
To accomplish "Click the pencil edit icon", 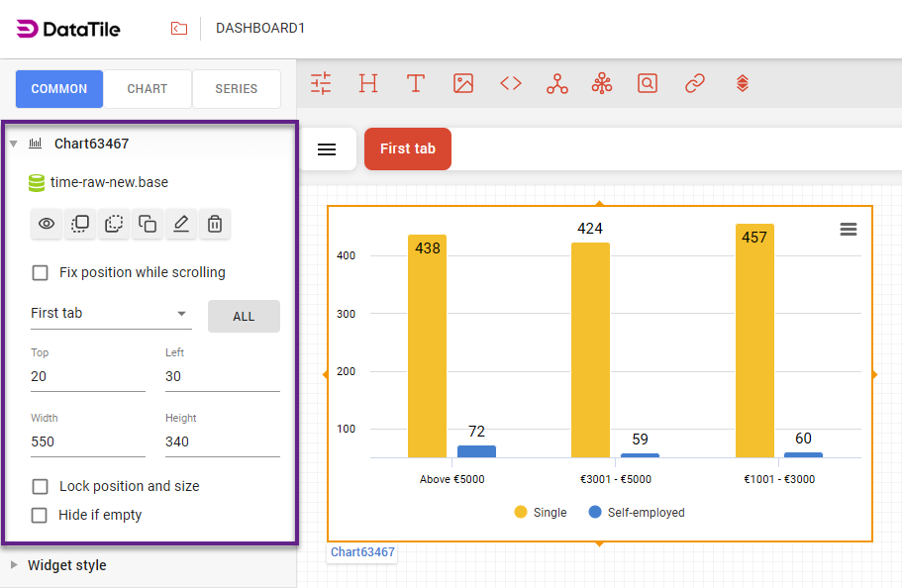I will click(180, 224).
